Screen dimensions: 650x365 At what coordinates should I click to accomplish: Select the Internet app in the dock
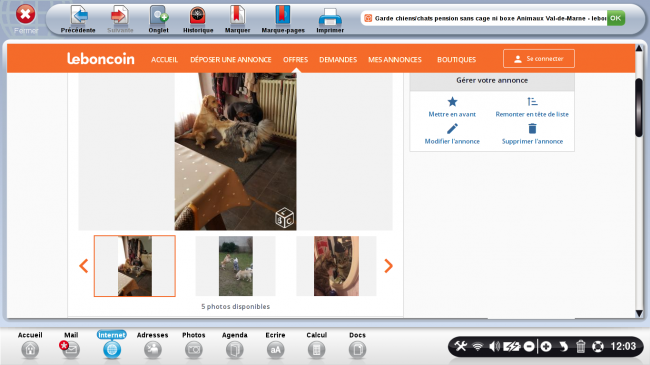[x=112, y=345]
